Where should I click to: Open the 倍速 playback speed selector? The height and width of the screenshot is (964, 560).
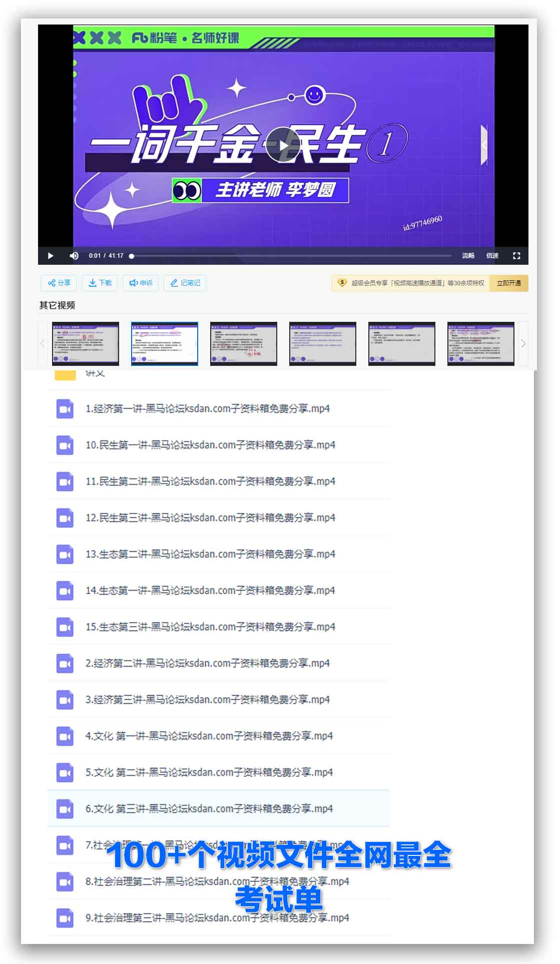pyautogui.click(x=492, y=256)
